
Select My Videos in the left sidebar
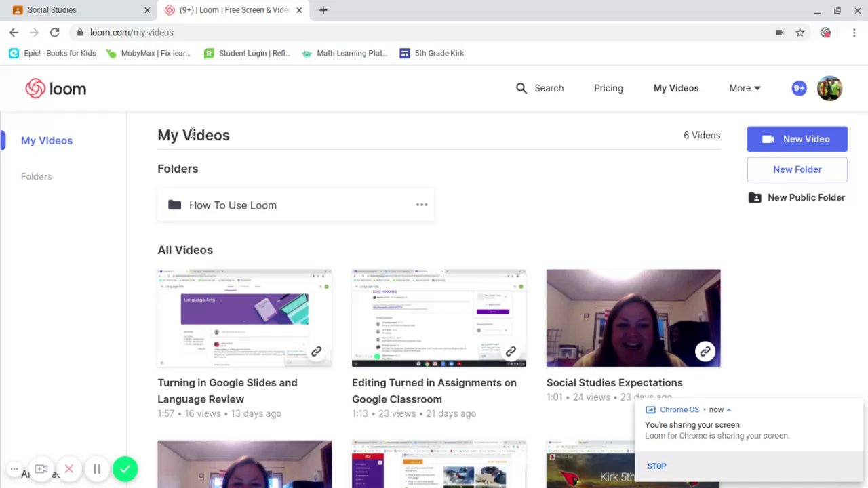click(x=47, y=140)
